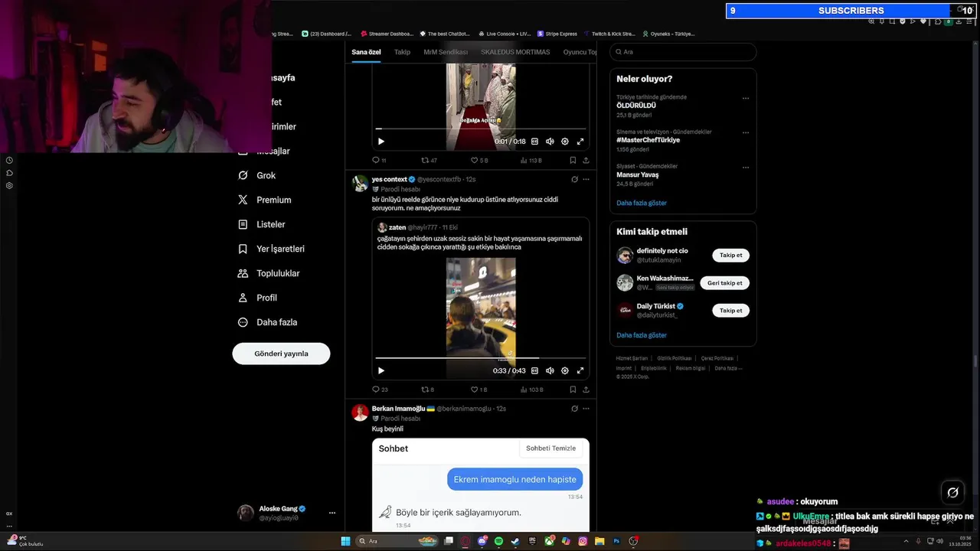
Task: Open Premium in the sidebar
Action: [265, 200]
